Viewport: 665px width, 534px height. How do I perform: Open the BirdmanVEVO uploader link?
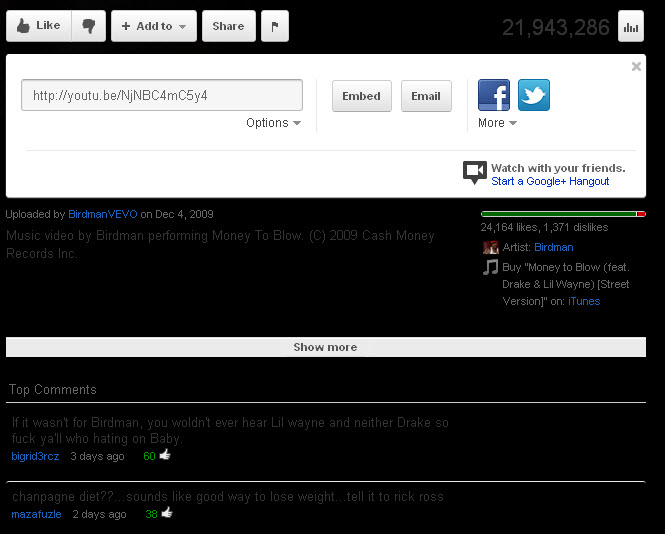coord(103,214)
